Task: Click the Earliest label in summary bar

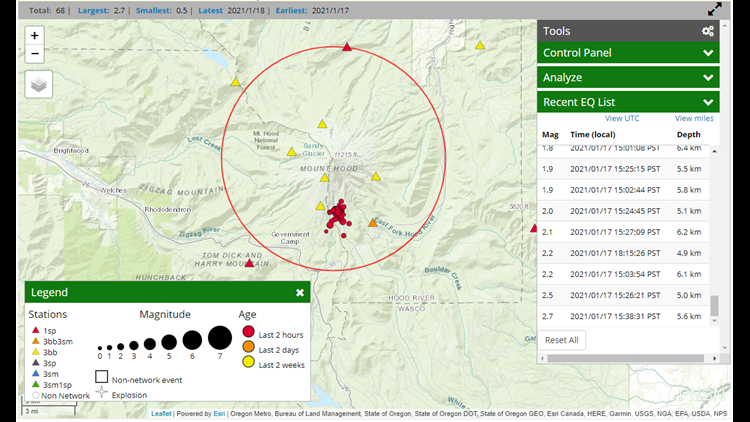Action: [x=291, y=10]
